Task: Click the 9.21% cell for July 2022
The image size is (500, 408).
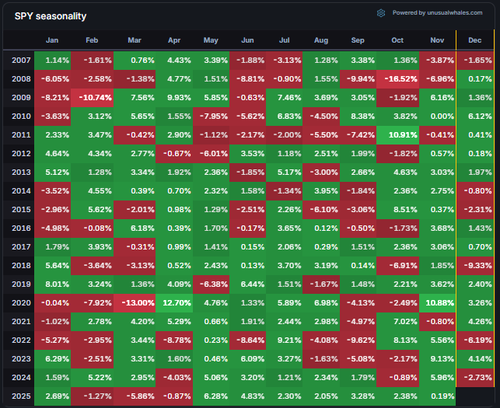Action: pos(284,341)
